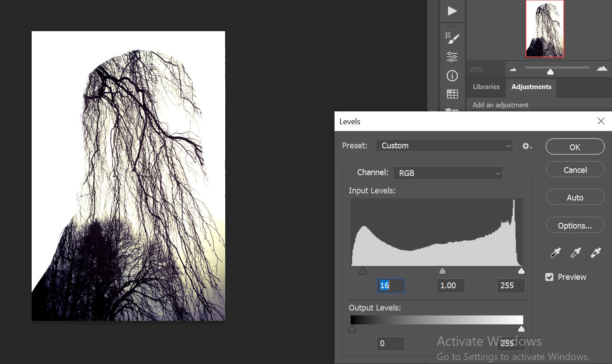Image resolution: width=612 pixels, height=364 pixels.
Task: Click the 'Output Levels:' label
Action: tap(375, 308)
